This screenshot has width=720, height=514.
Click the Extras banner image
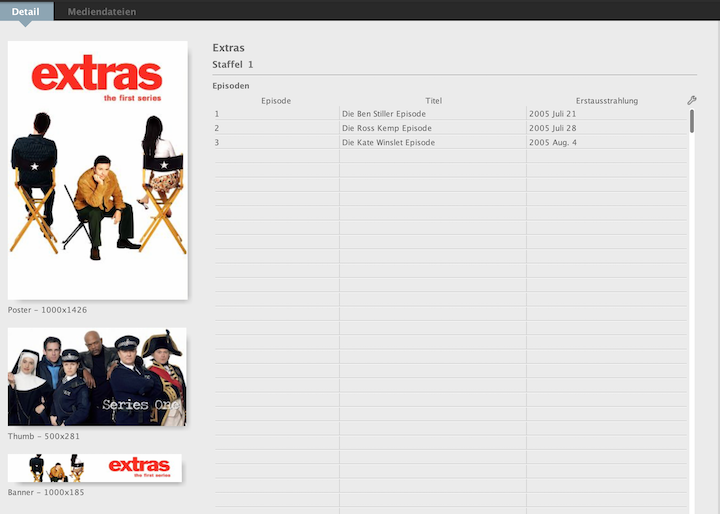point(95,468)
